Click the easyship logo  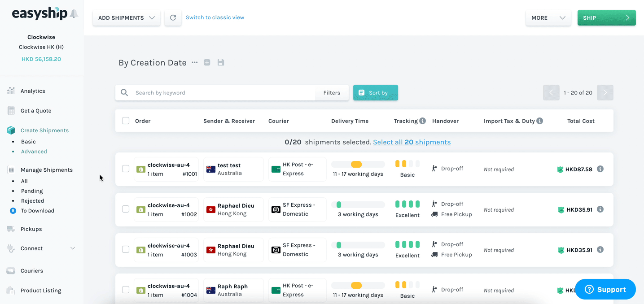[40, 13]
